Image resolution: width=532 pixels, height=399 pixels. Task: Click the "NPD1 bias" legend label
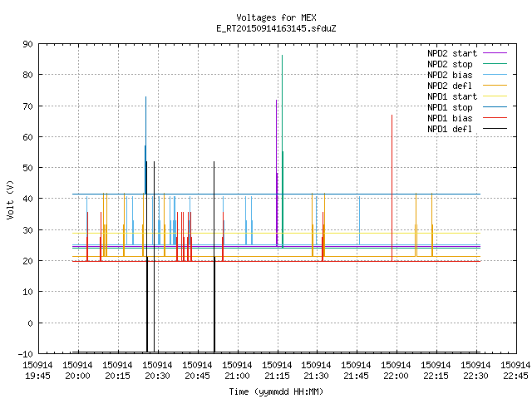coord(450,118)
